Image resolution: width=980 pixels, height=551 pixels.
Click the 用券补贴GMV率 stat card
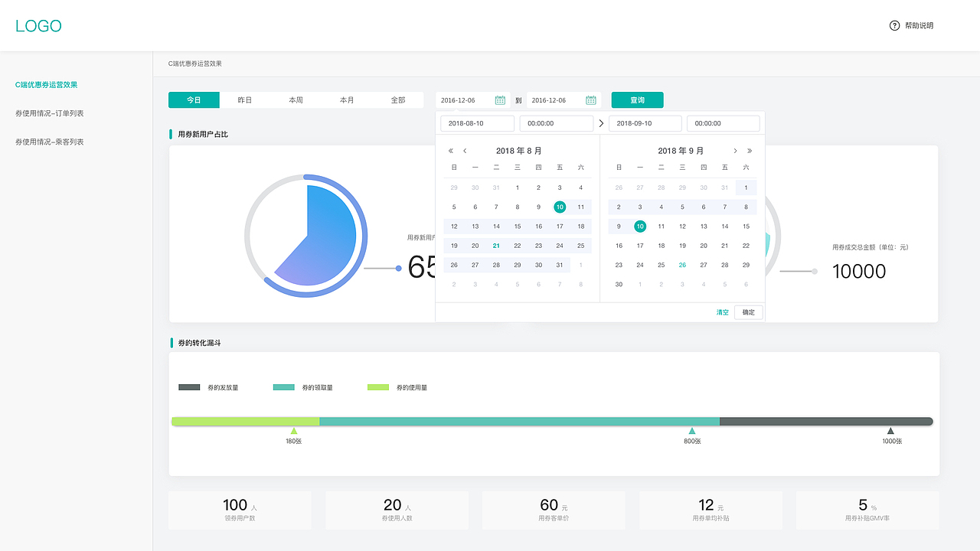pos(867,510)
